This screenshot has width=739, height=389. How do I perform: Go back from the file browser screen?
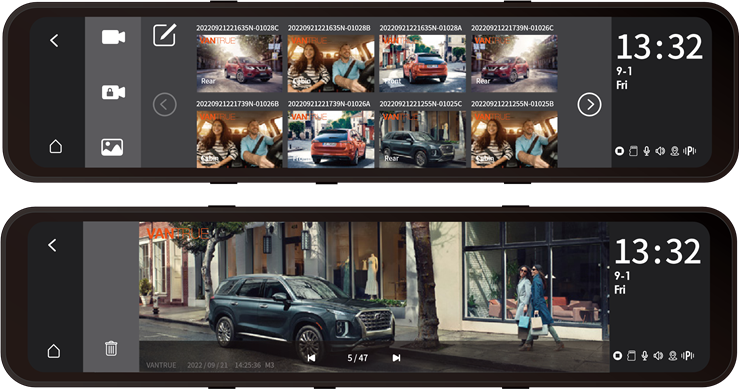pos(54,41)
